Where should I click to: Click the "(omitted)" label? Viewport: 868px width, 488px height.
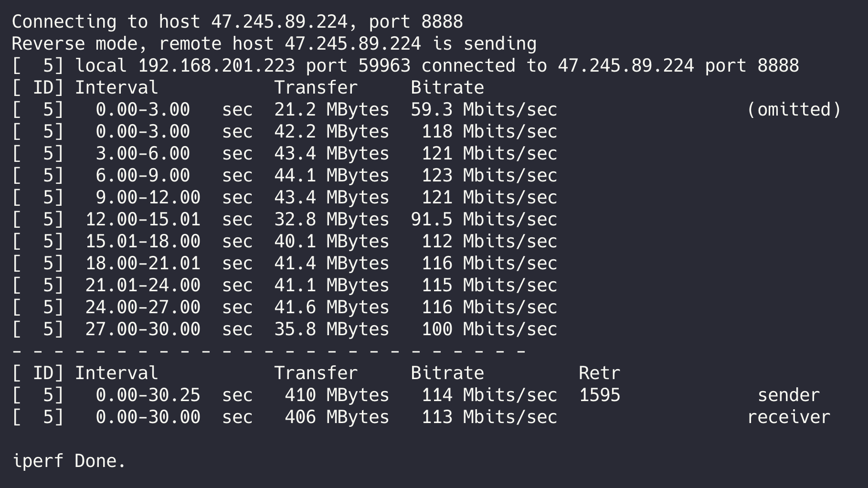coord(794,110)
